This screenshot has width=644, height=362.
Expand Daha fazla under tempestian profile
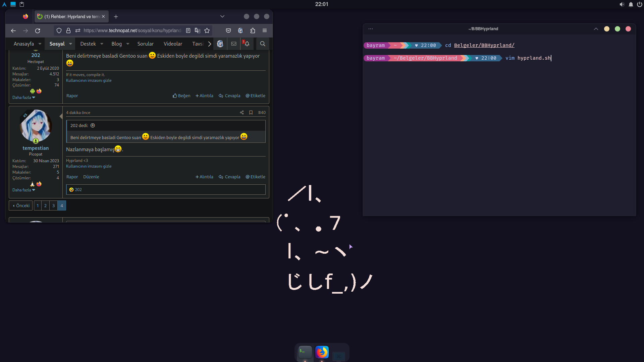23,190
